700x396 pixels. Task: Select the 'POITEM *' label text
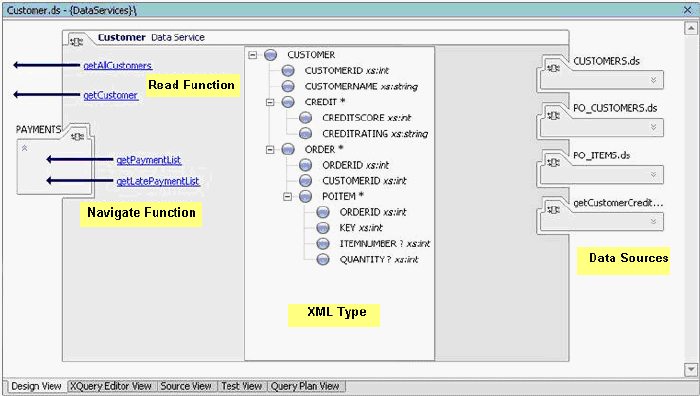point(343,196)
